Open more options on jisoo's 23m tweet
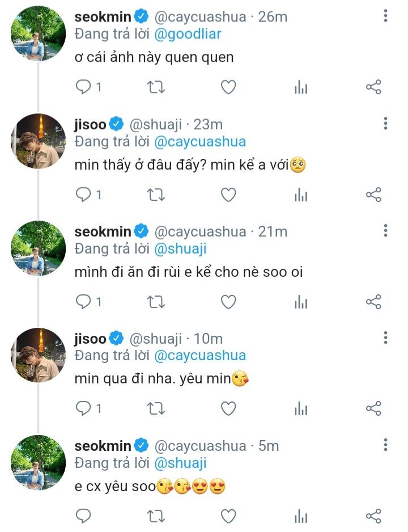408x532 pixels. point(385,124)
